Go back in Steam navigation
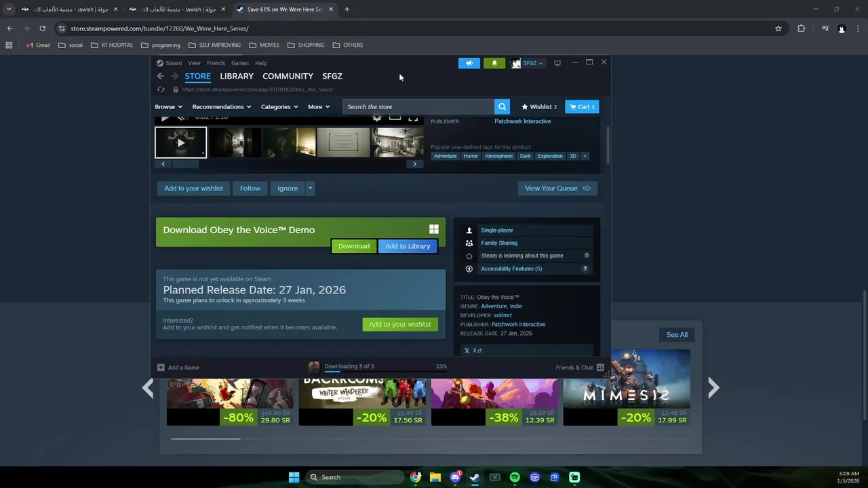 pos(161,77)
